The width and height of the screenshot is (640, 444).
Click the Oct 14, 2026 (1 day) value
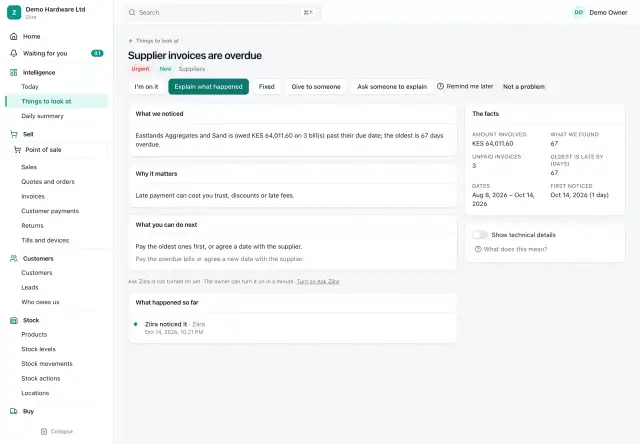579,195
